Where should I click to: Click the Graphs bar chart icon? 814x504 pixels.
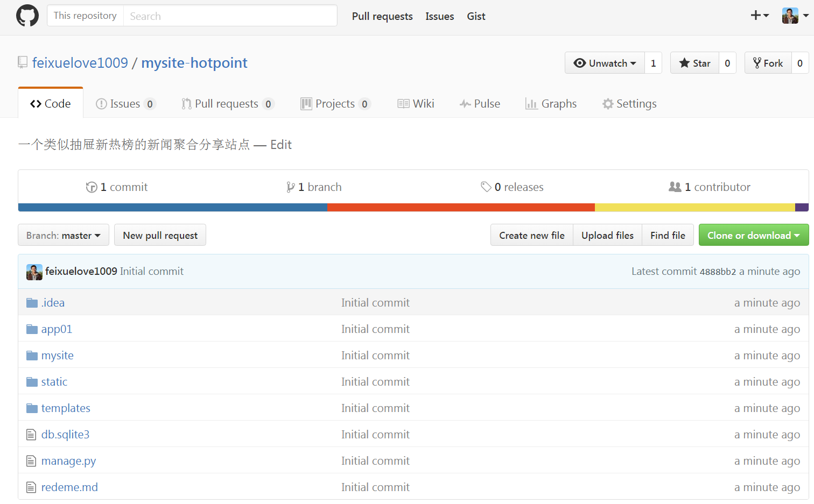click(531, 104)
